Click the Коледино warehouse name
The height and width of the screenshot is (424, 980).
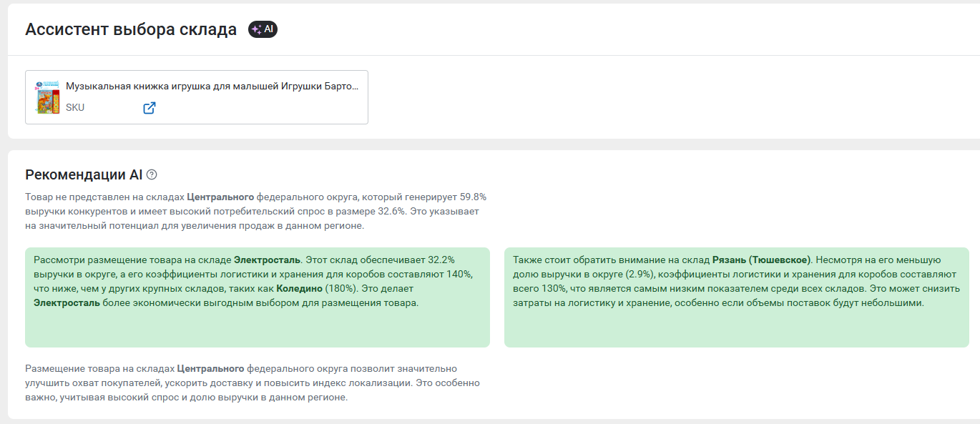300,288
